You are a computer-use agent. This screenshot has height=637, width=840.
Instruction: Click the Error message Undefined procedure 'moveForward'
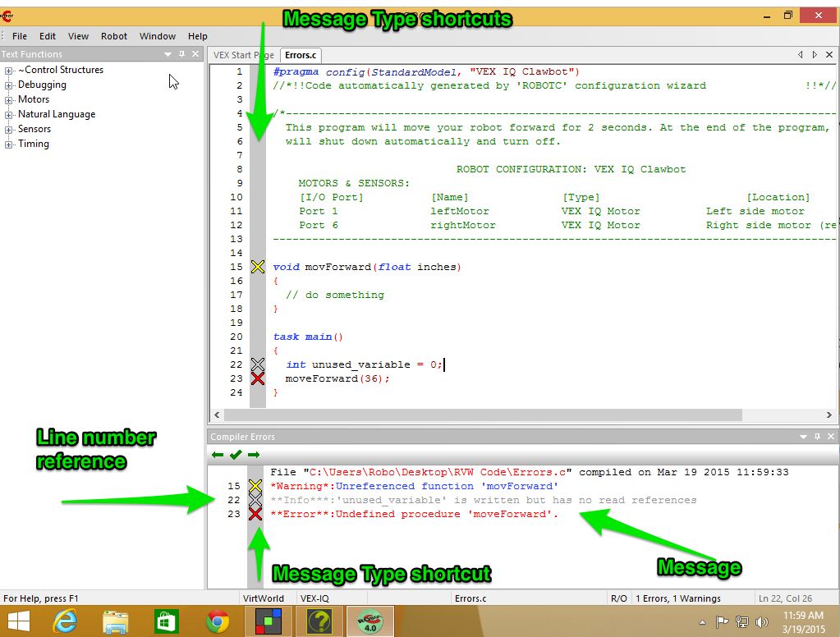tap(414, 514)
